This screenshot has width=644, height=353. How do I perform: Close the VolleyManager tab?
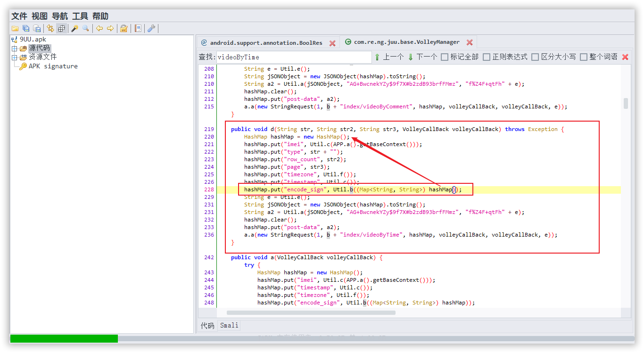[x=470, y=42]
